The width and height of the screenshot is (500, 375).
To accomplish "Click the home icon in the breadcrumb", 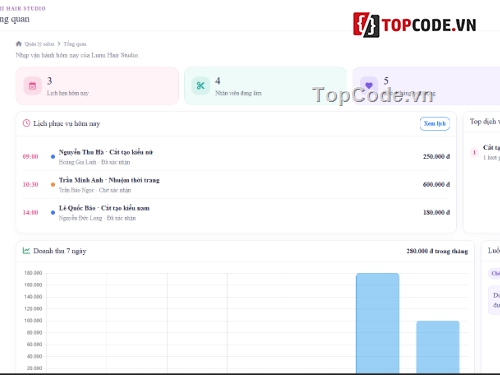I will click(19, 44).
